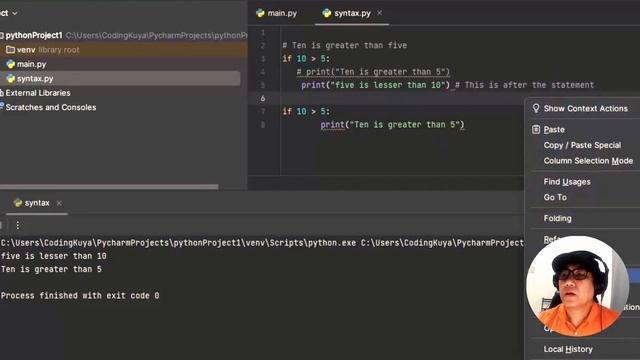Image resolution: width=640 pixels, height=360 pixels.
Task: Click the Python icon on main.py tab
Action: click(x=260, y=13)
